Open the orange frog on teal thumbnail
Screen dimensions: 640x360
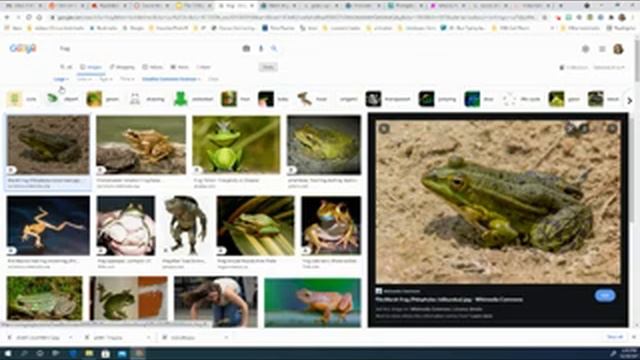[313, 302]
